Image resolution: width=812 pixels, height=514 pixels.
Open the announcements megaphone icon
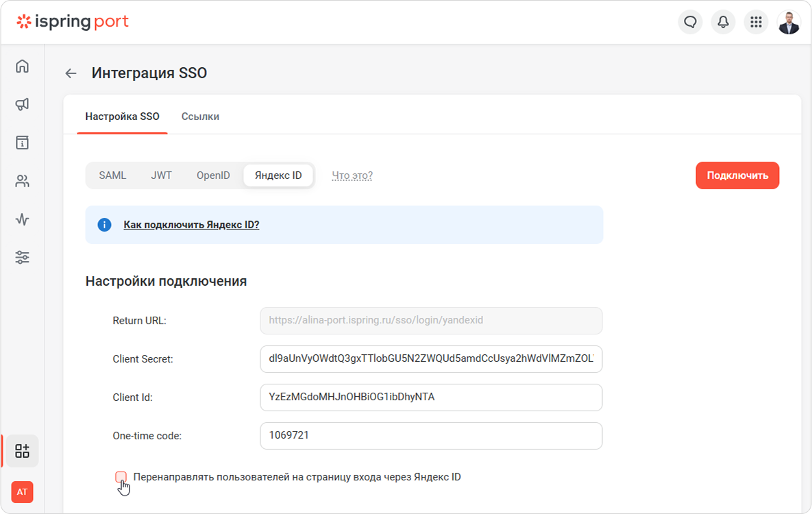pos(22,104)
